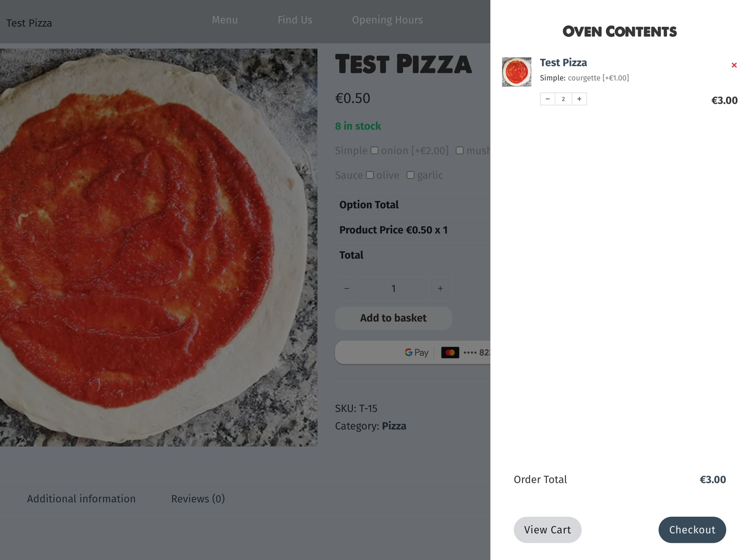
Task: Remove Test Pizza with the red X
Action: point(734,65)
